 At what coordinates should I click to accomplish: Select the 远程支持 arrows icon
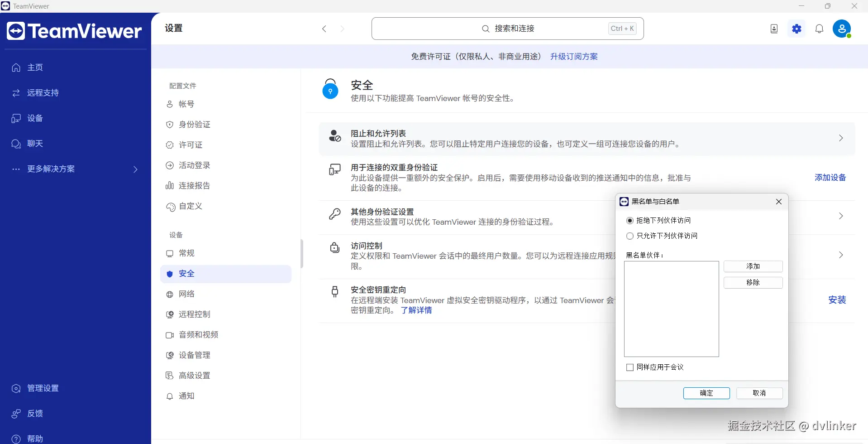point(16,93)
